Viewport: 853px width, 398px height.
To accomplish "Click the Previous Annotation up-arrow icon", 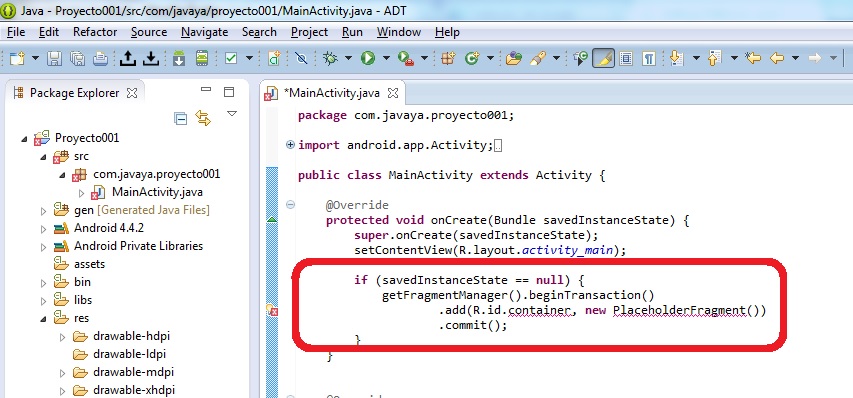I will point(714,58).
